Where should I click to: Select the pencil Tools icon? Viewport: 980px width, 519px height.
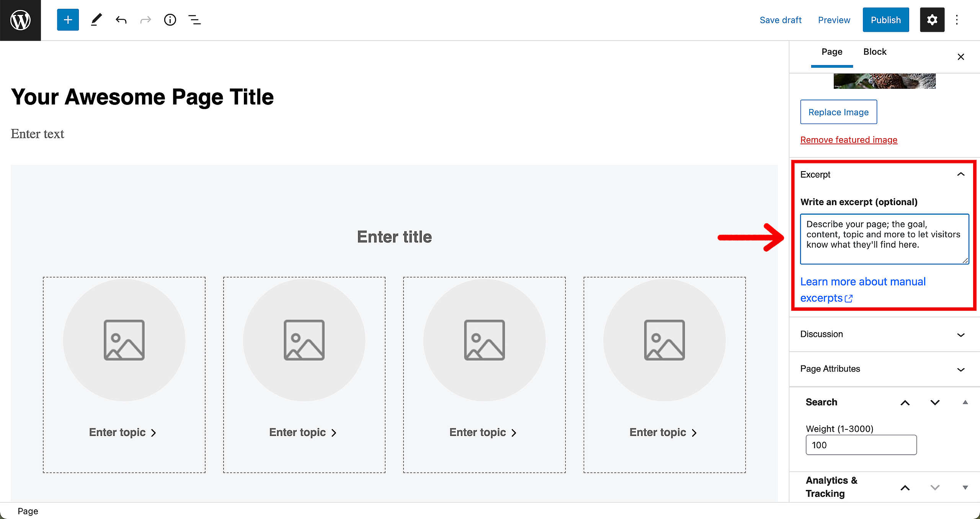96,20
